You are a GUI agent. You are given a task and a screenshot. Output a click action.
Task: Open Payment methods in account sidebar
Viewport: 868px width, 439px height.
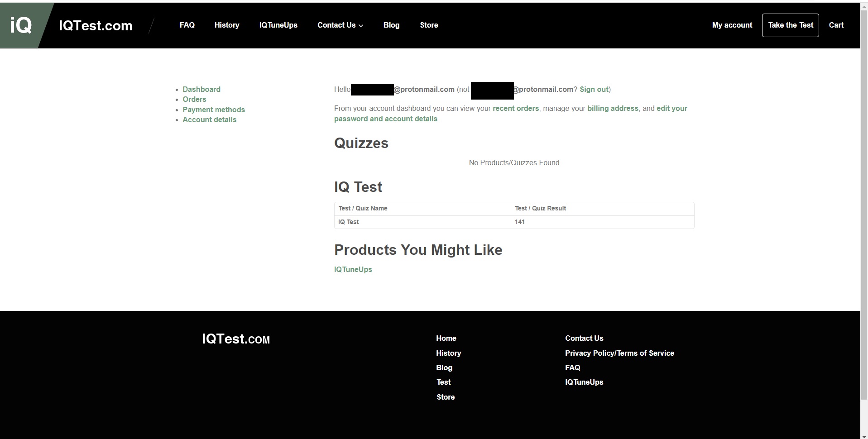tap(214, 110)
